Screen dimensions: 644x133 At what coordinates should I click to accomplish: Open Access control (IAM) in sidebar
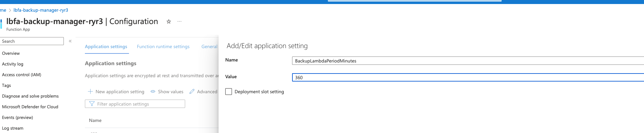pos(22,75)
